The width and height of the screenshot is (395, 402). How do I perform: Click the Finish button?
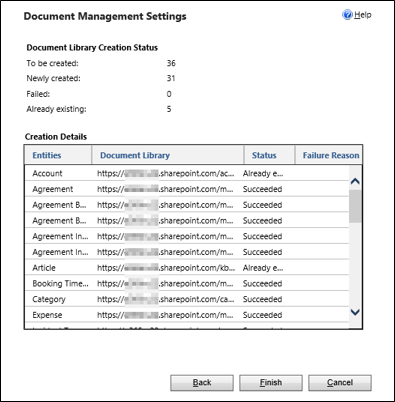(x=271, y=383)
